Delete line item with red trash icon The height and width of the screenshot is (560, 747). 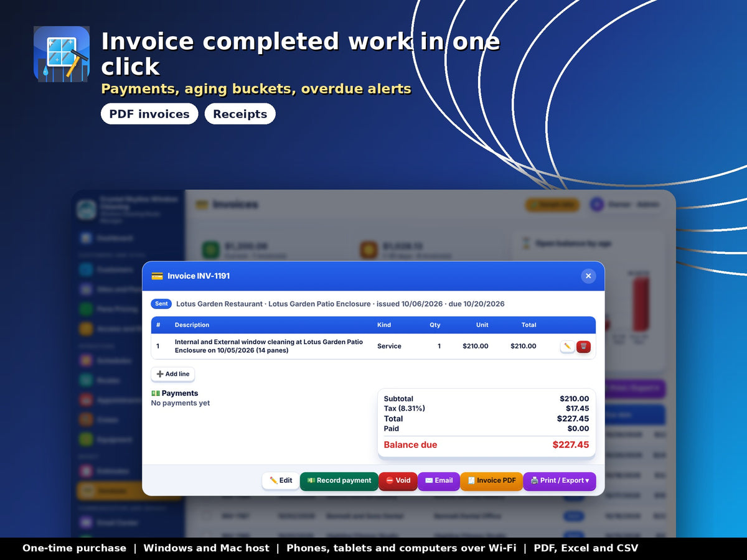[x=583, y=347]
